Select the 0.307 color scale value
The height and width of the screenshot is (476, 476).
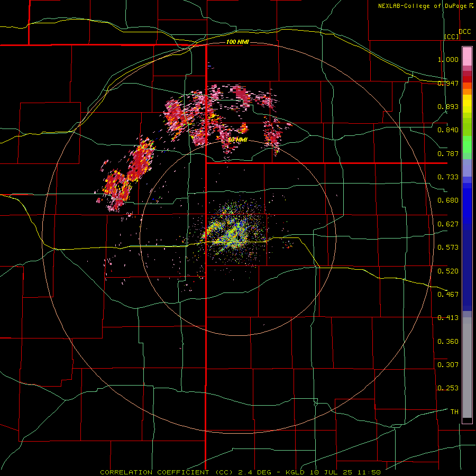click(x=448, y=364)
